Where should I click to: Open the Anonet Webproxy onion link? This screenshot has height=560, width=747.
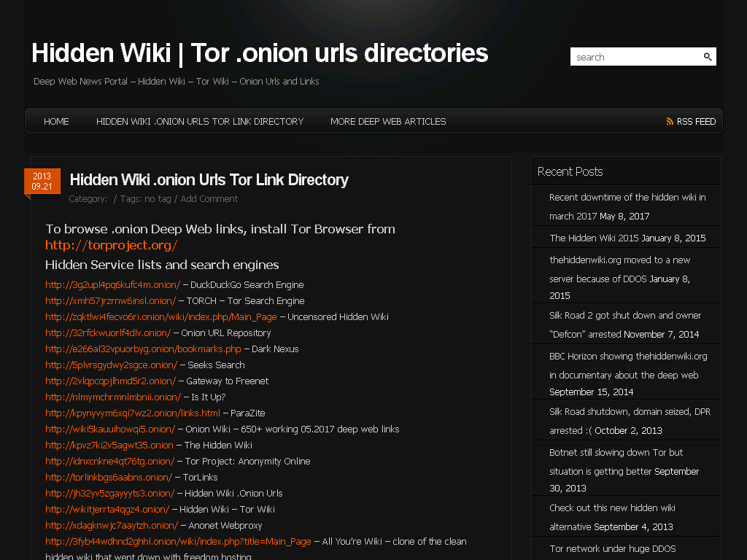112,525
